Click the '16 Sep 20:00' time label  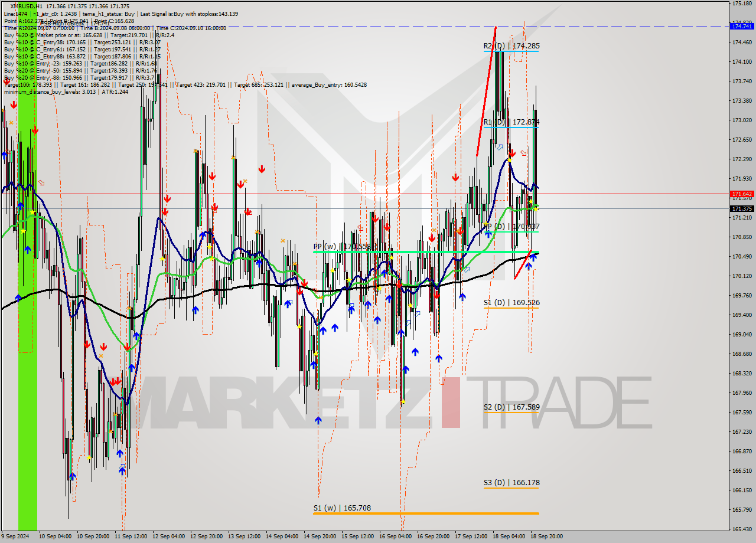pos(433,537)
